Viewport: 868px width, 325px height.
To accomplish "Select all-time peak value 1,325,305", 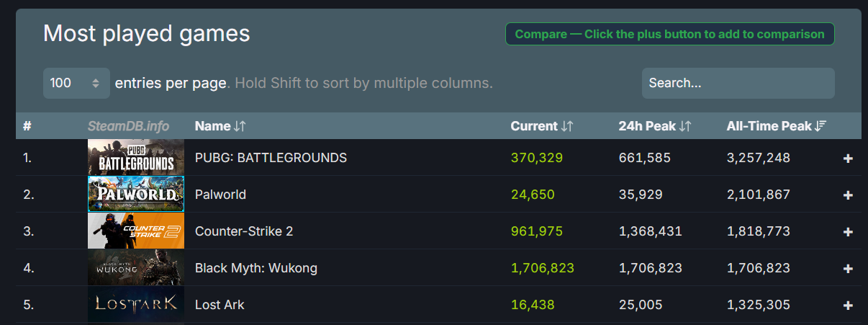I will pyautogui.click(x=759, y=305).
